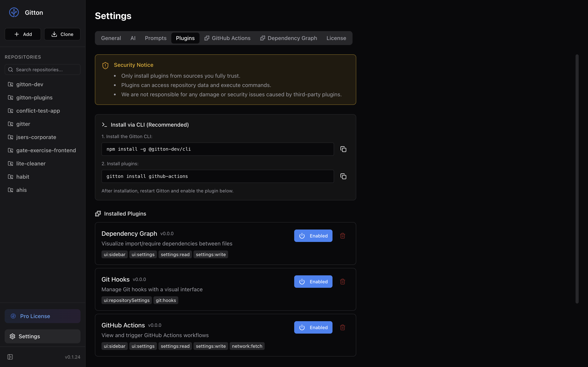
Task: Click trash icon for GitHub Actions plugin
Action: [343, 327]
